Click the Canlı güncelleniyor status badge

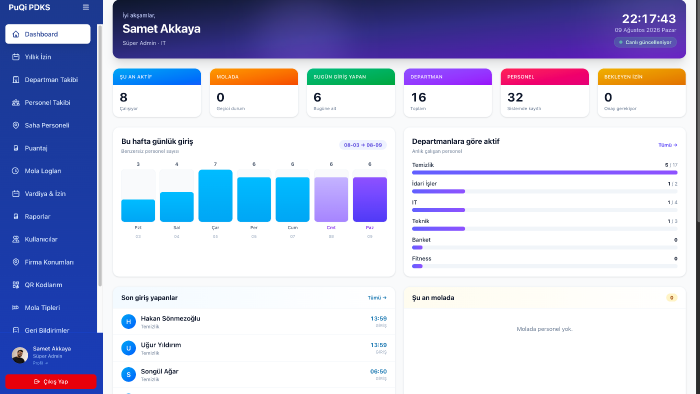(x=645, y=42)
